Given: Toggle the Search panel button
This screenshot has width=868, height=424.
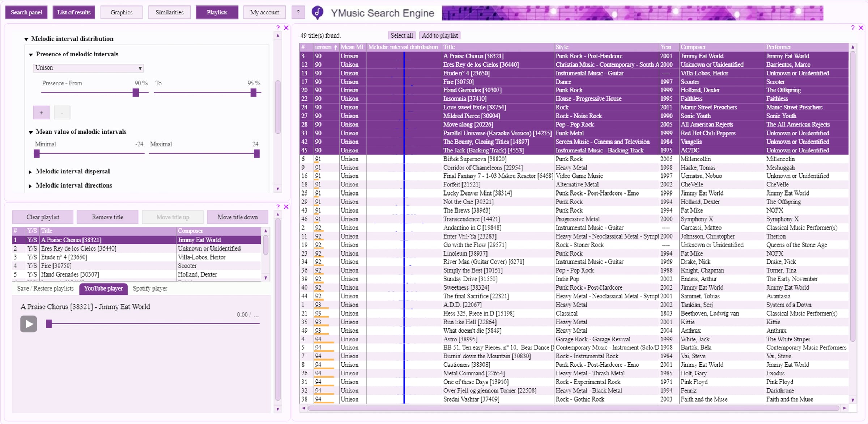Looking at the screenshot, I should [x=26, y=12].
